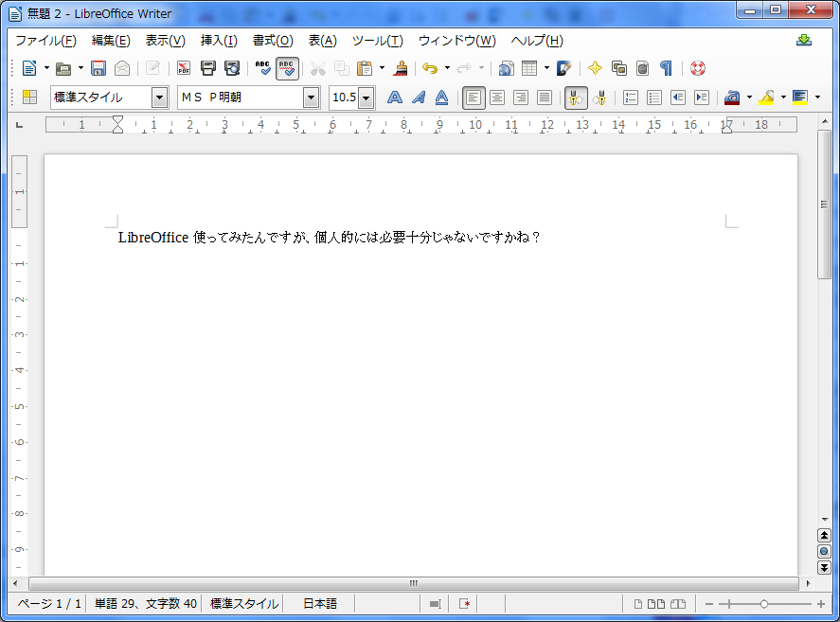
Task: Toggle centered alignment
Action: [497, 97]
